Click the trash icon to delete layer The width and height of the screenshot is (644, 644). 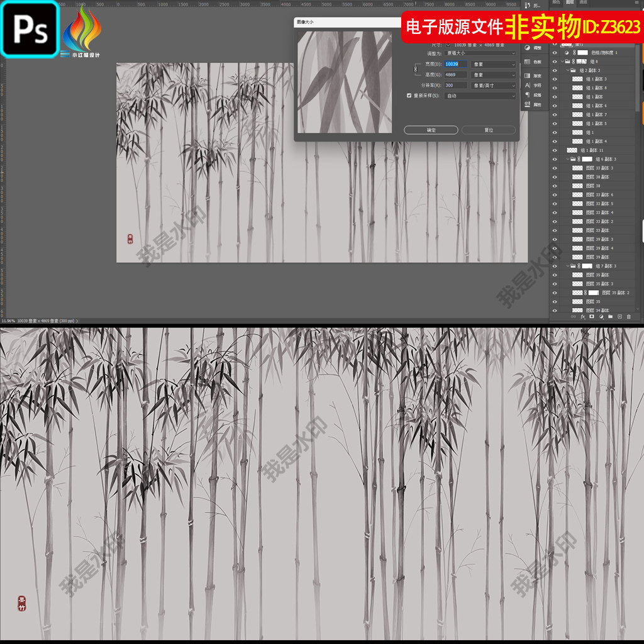point(629,317)
